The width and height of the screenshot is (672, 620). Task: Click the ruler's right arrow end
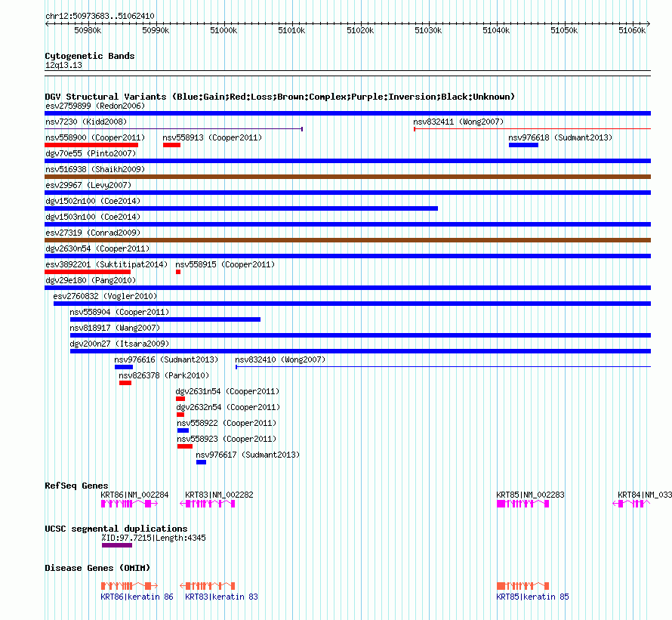649,24
